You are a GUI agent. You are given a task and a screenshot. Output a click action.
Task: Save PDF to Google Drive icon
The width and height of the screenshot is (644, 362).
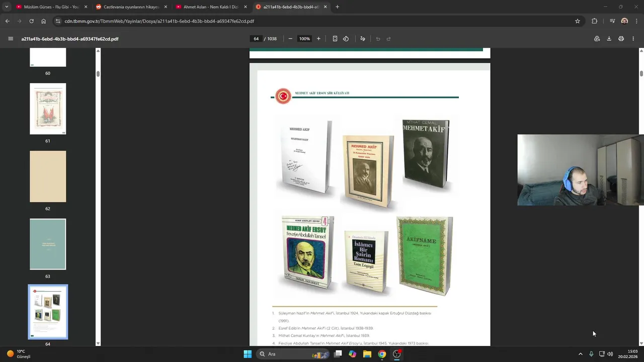[597, 39]
